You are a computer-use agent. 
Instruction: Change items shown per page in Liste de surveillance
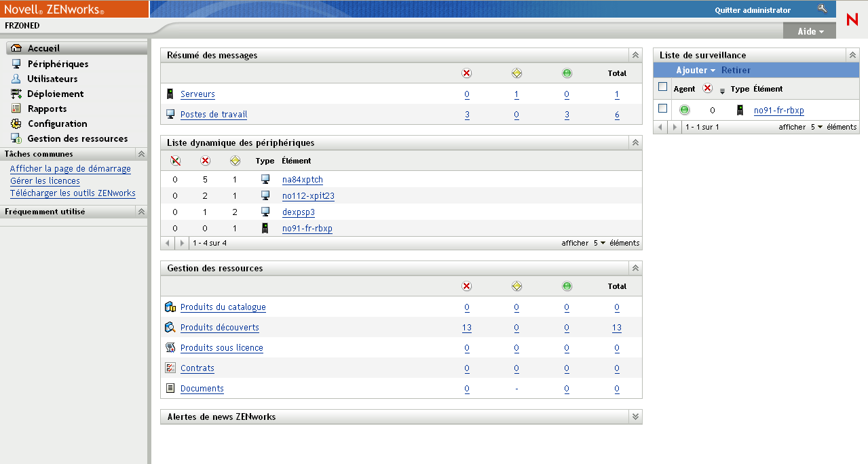[816, 127]
